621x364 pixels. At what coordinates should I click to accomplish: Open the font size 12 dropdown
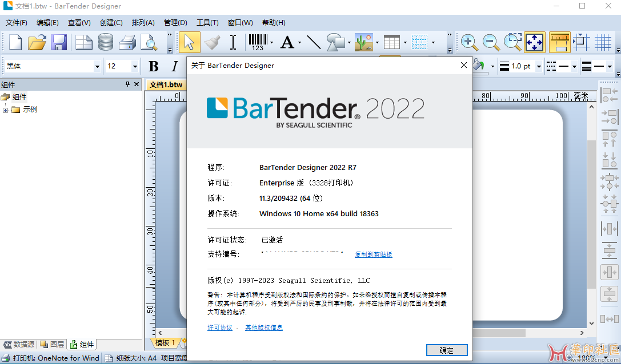[x=135, y=67]
